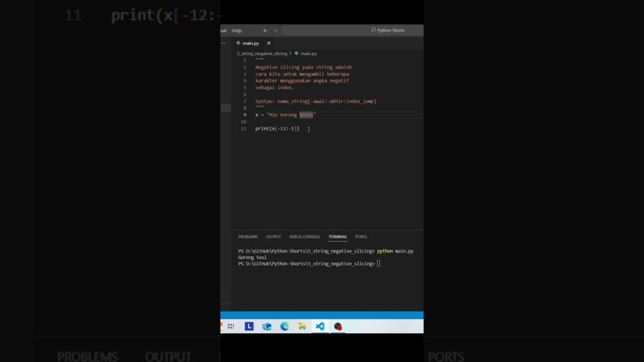Expand the 5_string_negative_slicing breadcrumb folder

[262, 53]
